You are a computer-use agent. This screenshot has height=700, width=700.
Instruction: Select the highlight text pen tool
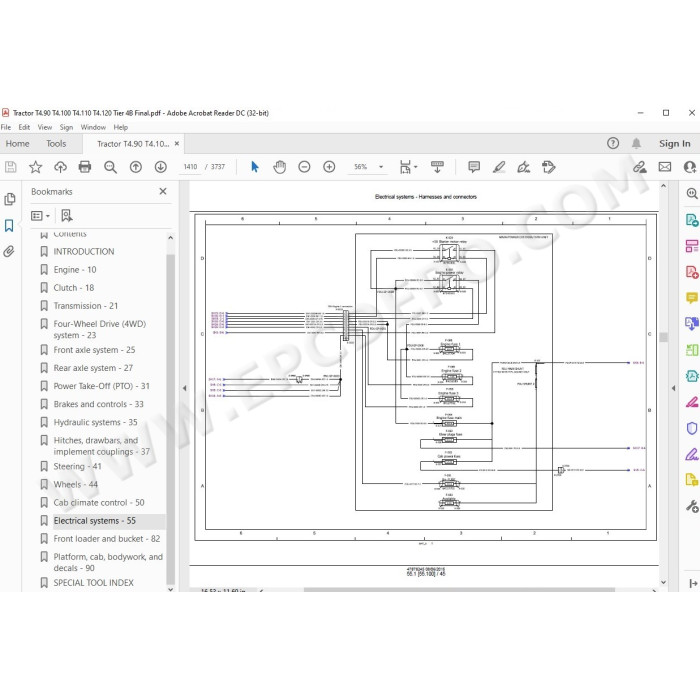pyautogui.click(x=499, y=167)
